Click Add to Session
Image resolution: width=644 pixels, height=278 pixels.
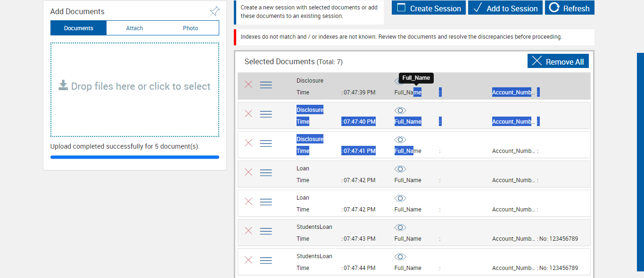tap(505, 8)
